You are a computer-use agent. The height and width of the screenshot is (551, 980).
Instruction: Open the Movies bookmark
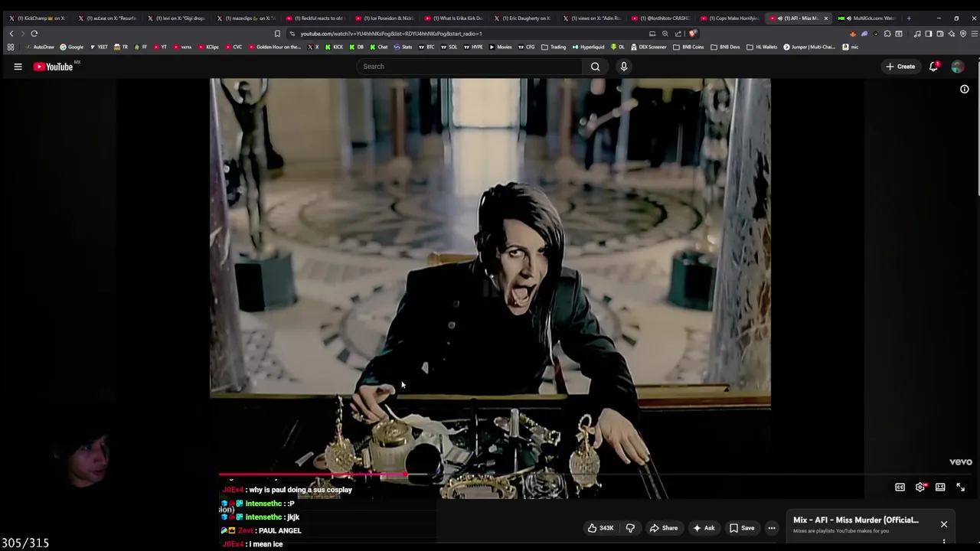[501, 47]
